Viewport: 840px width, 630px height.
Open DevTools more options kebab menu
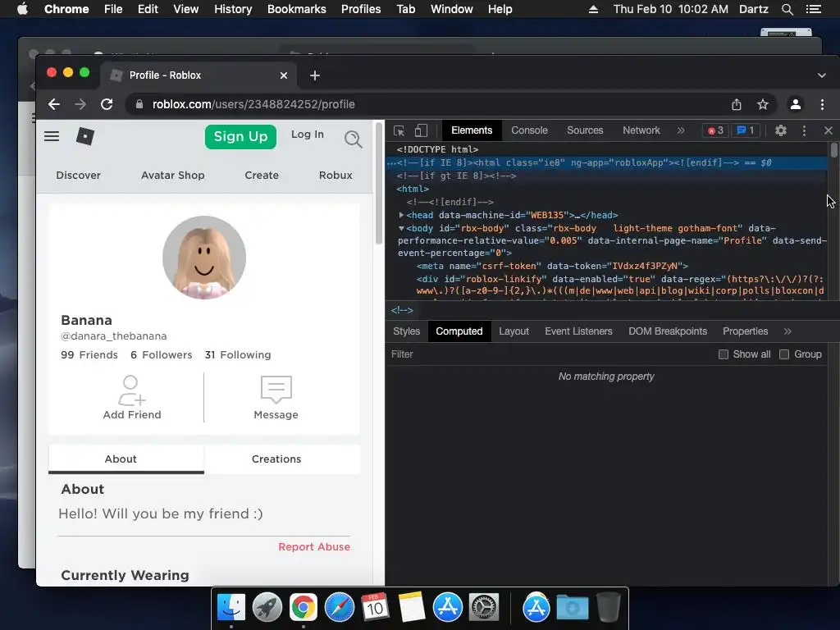click(804, 130)
